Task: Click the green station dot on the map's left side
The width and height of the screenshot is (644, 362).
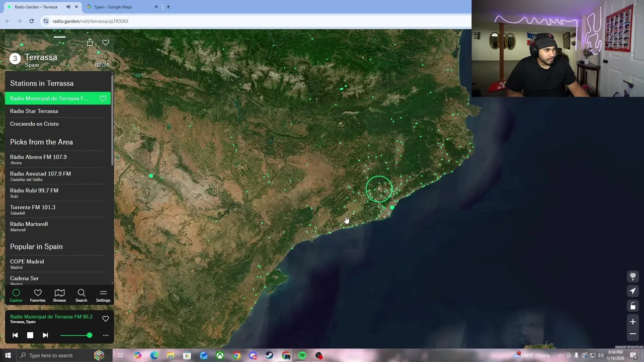Action: coord(151,175)
